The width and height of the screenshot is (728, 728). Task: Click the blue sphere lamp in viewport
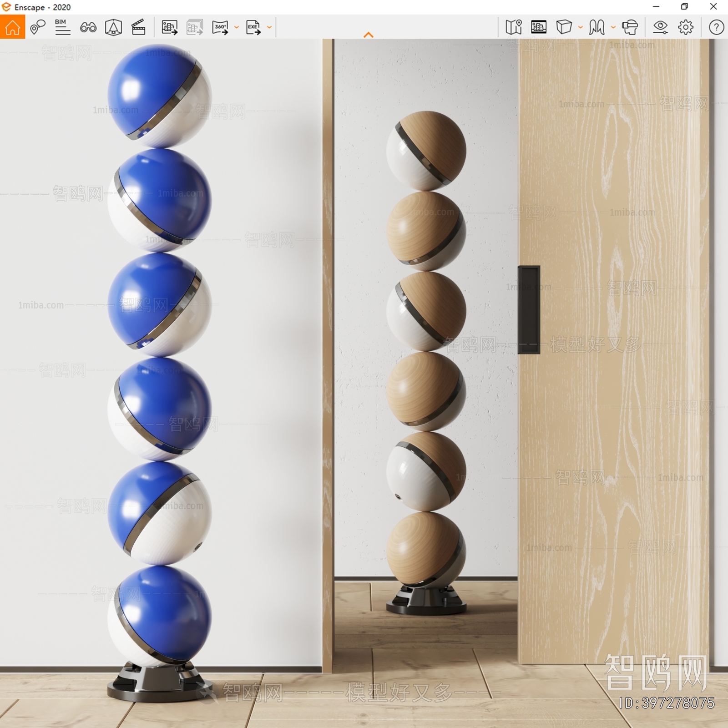tap(159, 372)
